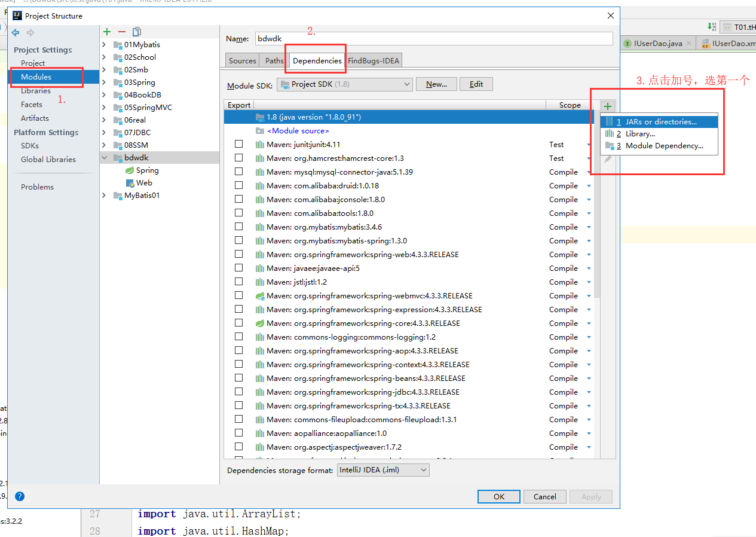The height and width of the screenshot is (537, 756).
Task: Click the 08SSM module folder icon
Action: 118,145
